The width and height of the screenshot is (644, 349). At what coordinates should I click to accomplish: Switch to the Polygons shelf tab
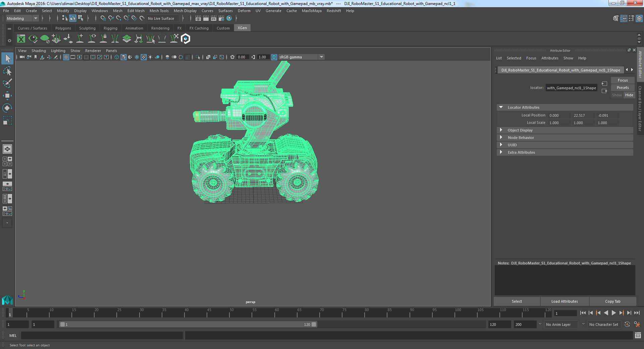pyautogui.click(x=63, y=28)
